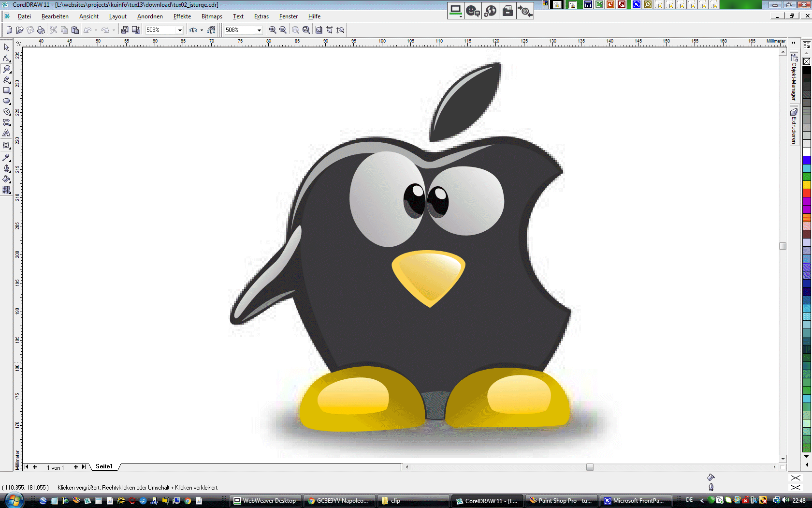The height and width of the screenshot is (508, 812).
Task: Expand the docker panel collapse arrow
Action: pos(793,43)
